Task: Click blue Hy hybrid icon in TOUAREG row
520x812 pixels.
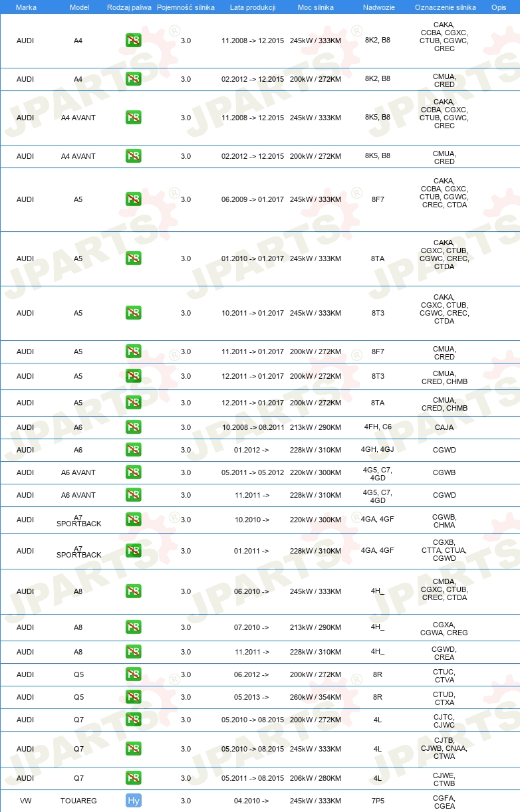Action: (133, 801)
